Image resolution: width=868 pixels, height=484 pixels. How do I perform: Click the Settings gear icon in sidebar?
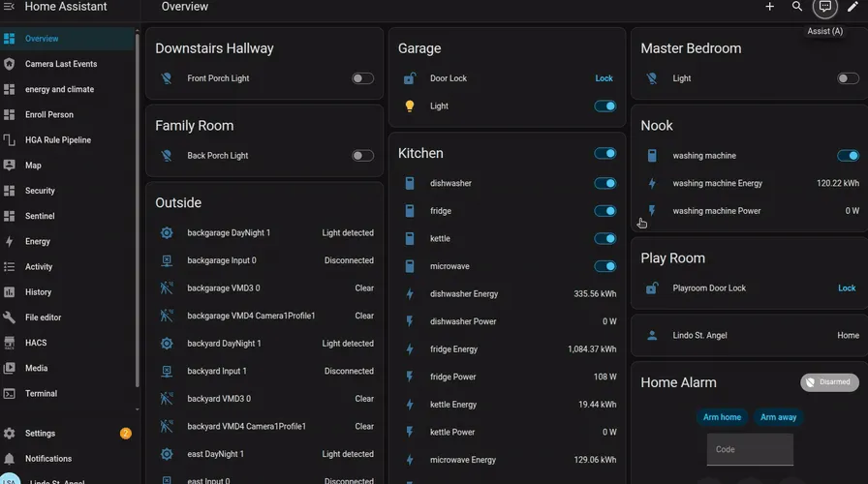[x=9, y=433]
